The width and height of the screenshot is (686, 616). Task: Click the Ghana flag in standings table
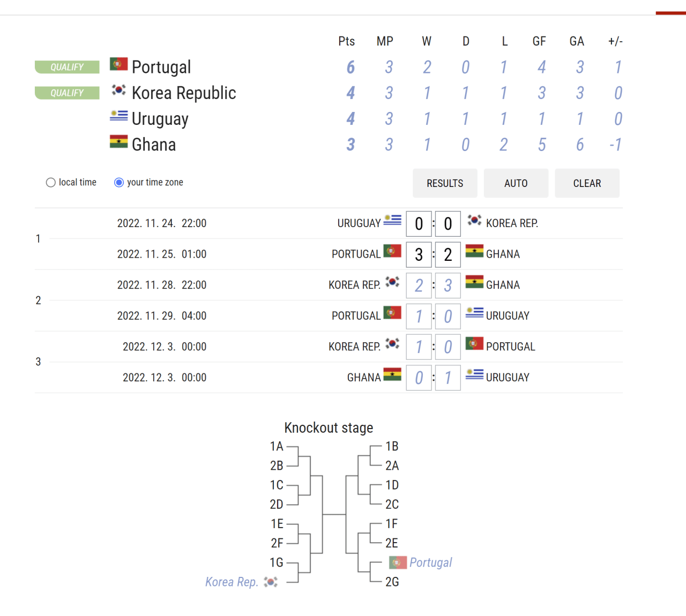click(x=118, y=141)
